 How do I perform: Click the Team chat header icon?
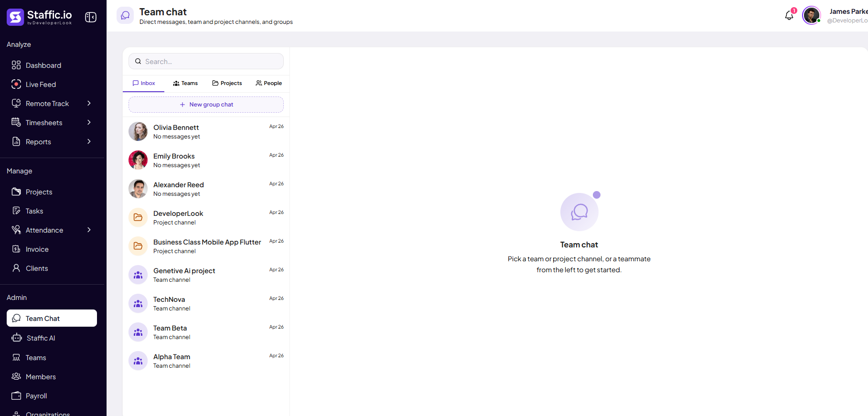125,15
